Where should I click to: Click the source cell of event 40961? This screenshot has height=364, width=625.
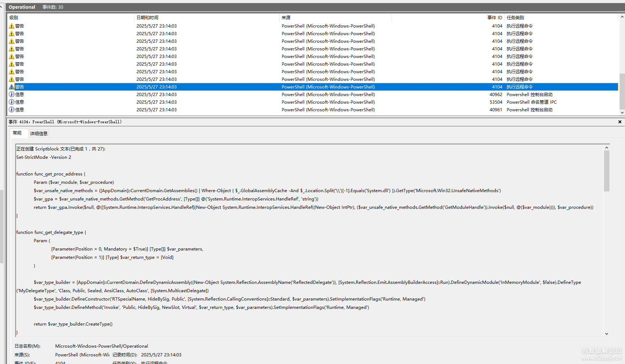click(x=328, y=110)
